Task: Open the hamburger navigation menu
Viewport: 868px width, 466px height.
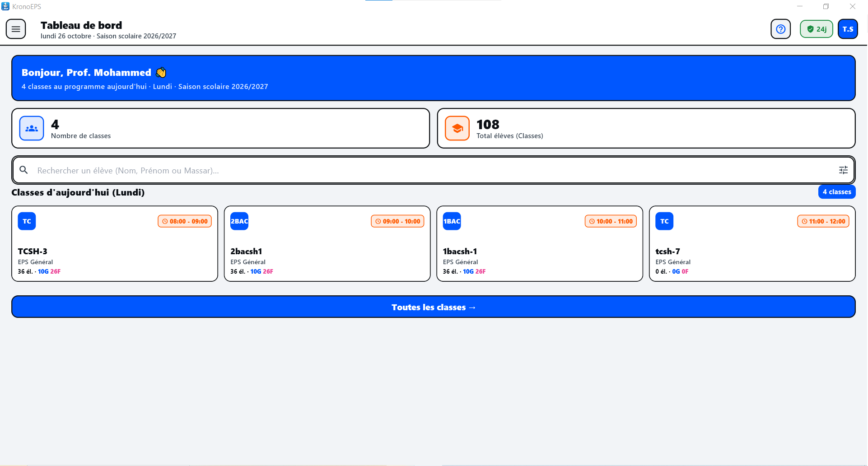Action: pyautogui.click(x=16, y=29)
